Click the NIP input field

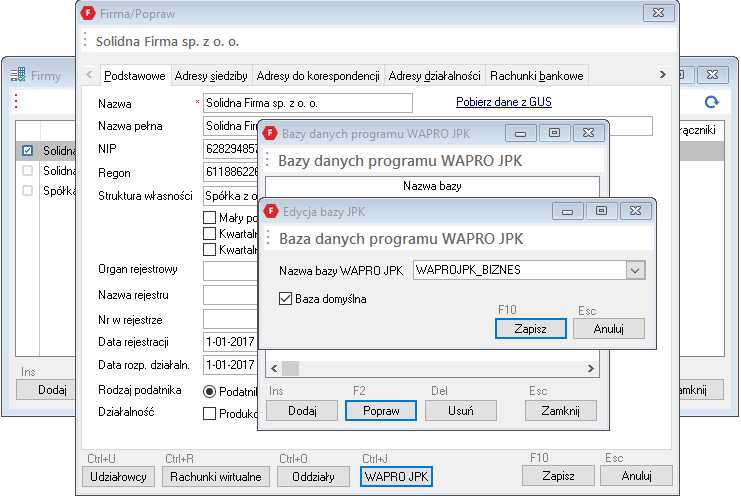click(x=231, y=149)
